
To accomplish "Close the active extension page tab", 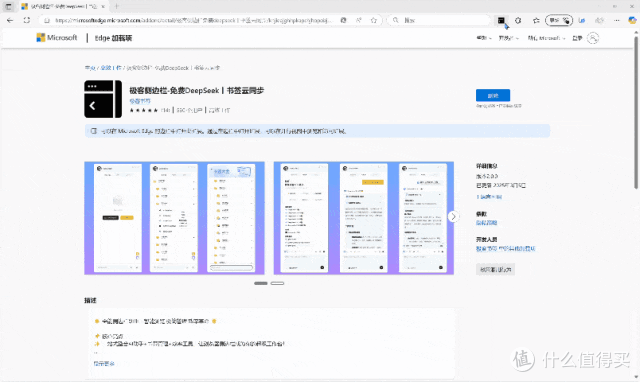I will click(103, 7).
